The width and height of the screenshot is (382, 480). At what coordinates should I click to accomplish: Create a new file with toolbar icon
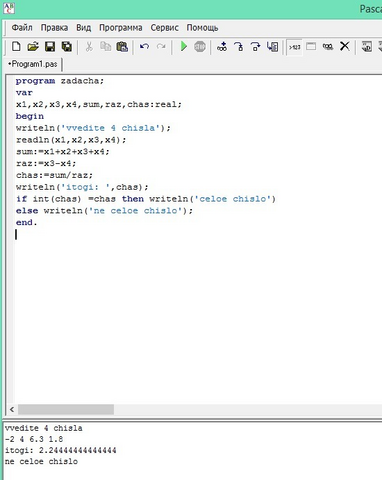pos(16,47)
